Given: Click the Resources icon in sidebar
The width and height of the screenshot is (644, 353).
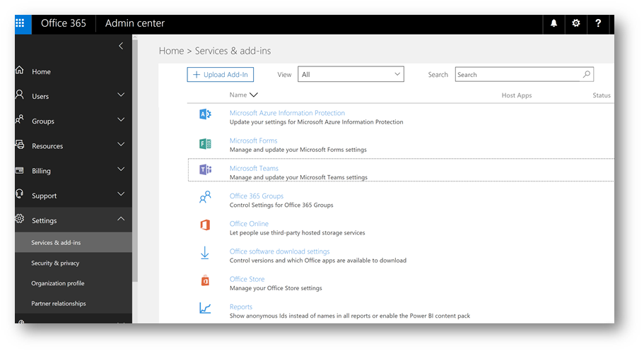Looking at the screenshot, I should 19,144.
